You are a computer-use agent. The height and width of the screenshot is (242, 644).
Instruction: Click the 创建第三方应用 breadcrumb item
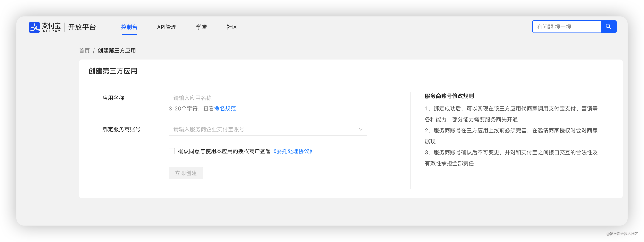pos(117,51)
